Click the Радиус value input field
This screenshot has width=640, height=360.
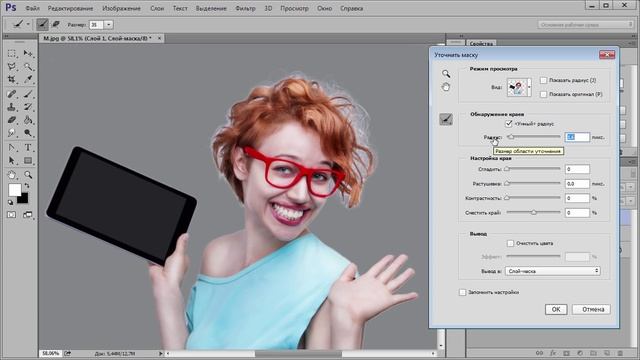[x=577, y=137]
